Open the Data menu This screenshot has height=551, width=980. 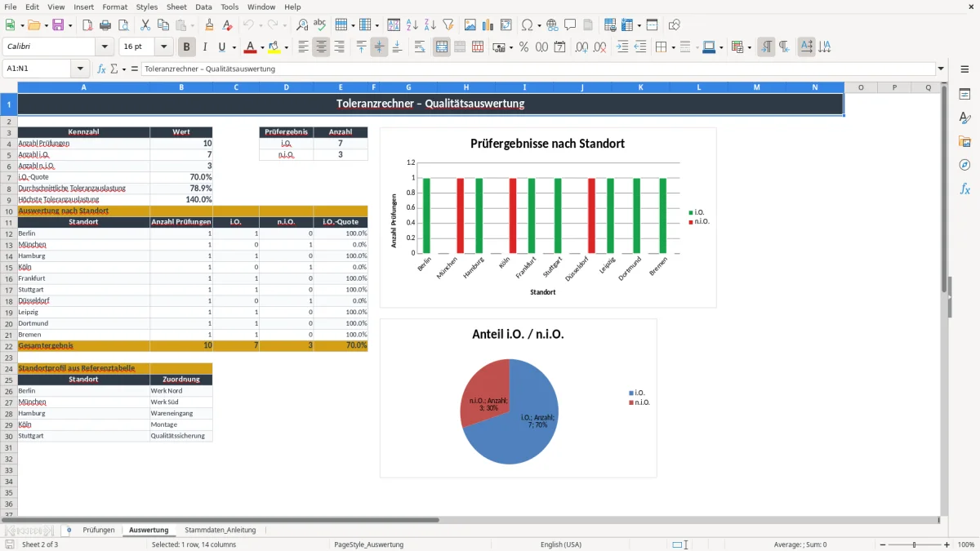(203, 7)
